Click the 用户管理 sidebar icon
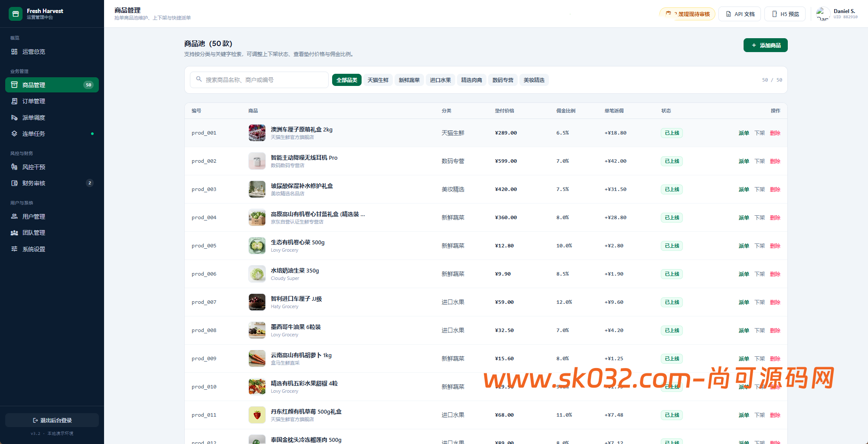The image size is (868, 444). tap(14, 217)
